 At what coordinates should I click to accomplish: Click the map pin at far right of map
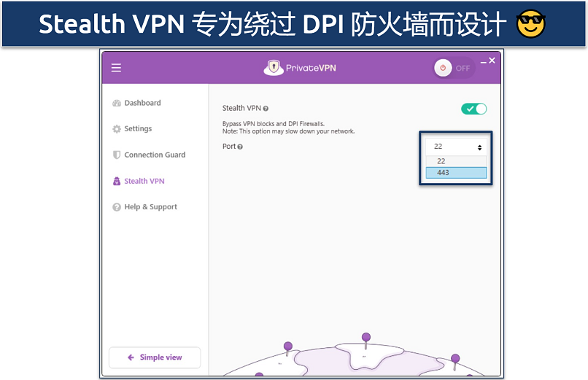[x=455, y=361]
